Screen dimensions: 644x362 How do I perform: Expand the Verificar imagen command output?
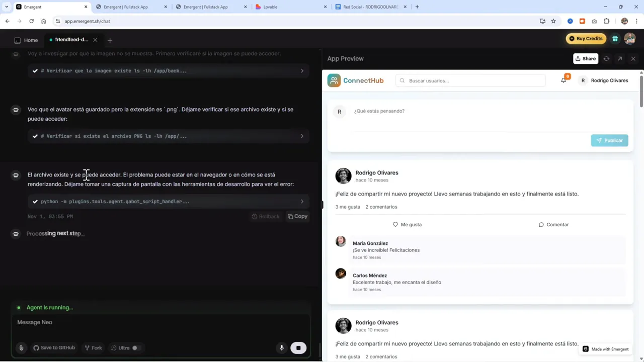[x=301, y=70]
